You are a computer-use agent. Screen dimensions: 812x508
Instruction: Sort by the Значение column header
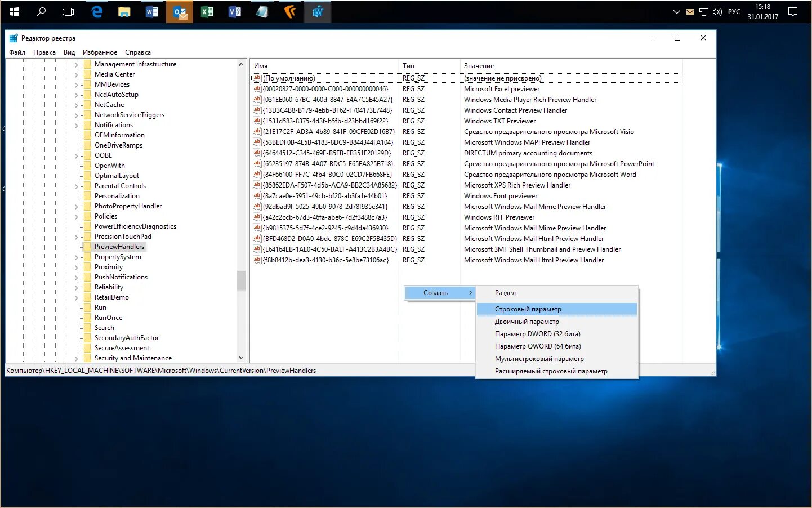tap(571, 66)
